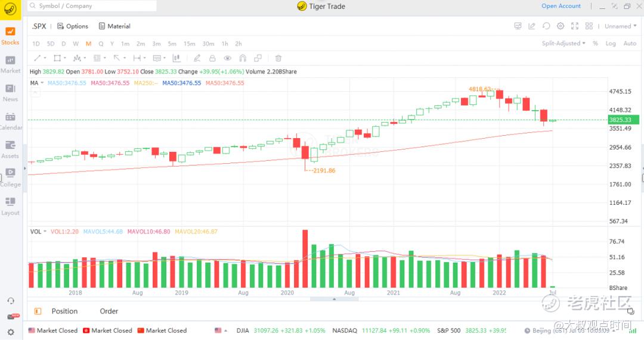Click the Symbol / Company search field

[92, 6]
